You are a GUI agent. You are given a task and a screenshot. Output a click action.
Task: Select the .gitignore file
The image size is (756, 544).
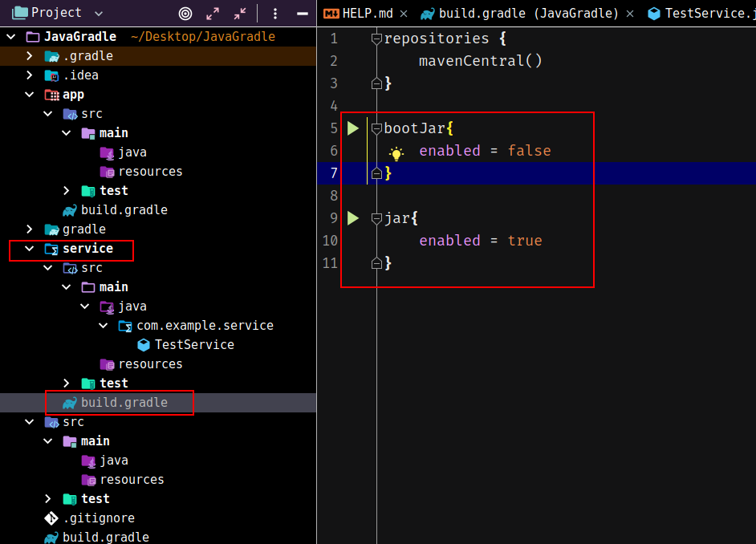pyautogui.click(x=98, y=518)
